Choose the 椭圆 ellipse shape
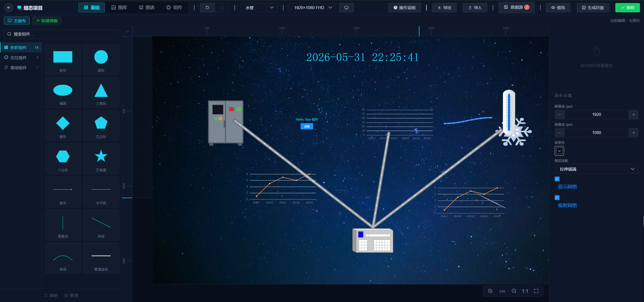644x302 pixels. (63, 92)
